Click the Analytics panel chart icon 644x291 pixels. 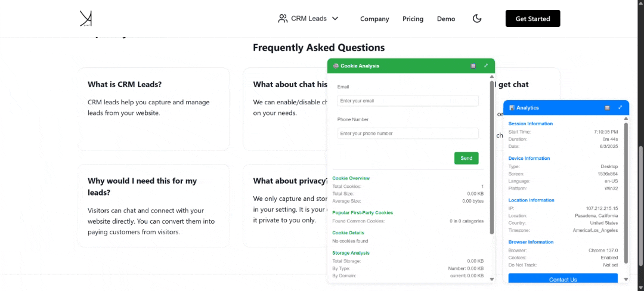pos(512,108)
